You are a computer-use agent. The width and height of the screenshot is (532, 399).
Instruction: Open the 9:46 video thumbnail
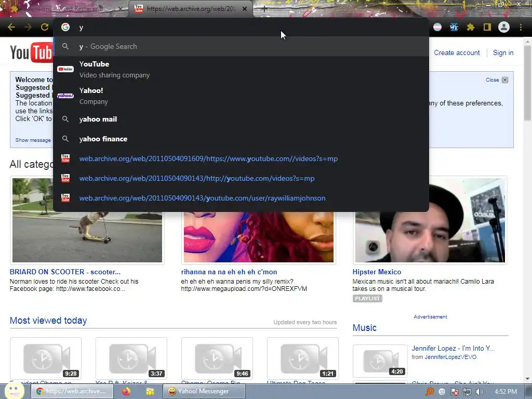[x=217, y=358]
